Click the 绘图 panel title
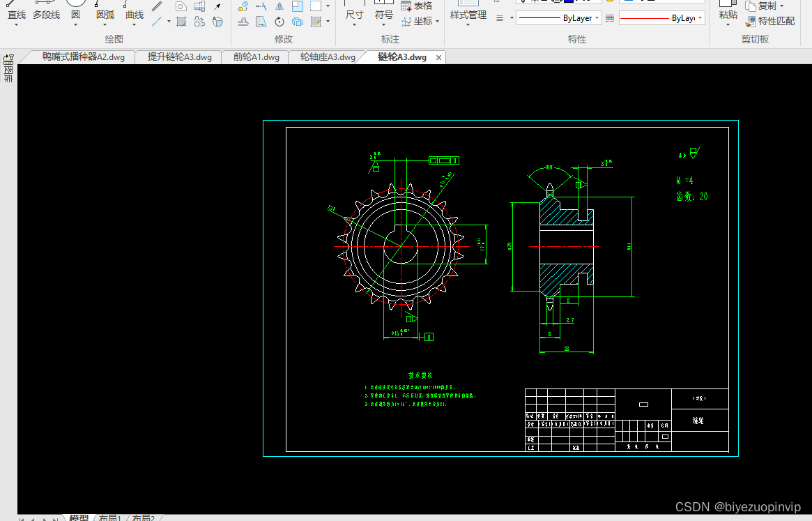 coord(114,39)
